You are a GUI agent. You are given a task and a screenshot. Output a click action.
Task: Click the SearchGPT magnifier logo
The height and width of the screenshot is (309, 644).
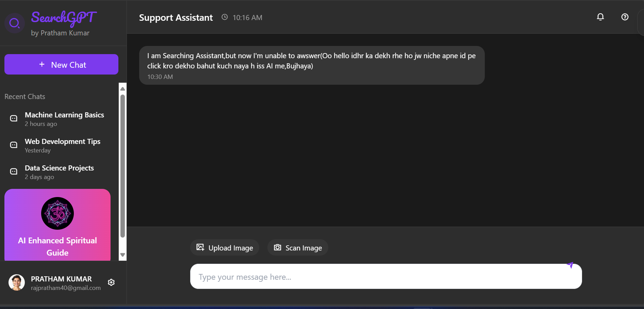pos(14,23)
